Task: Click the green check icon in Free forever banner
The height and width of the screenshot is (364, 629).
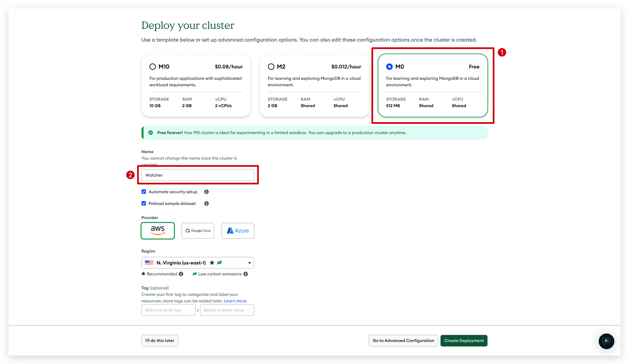Action: click(x=151, y=133)
